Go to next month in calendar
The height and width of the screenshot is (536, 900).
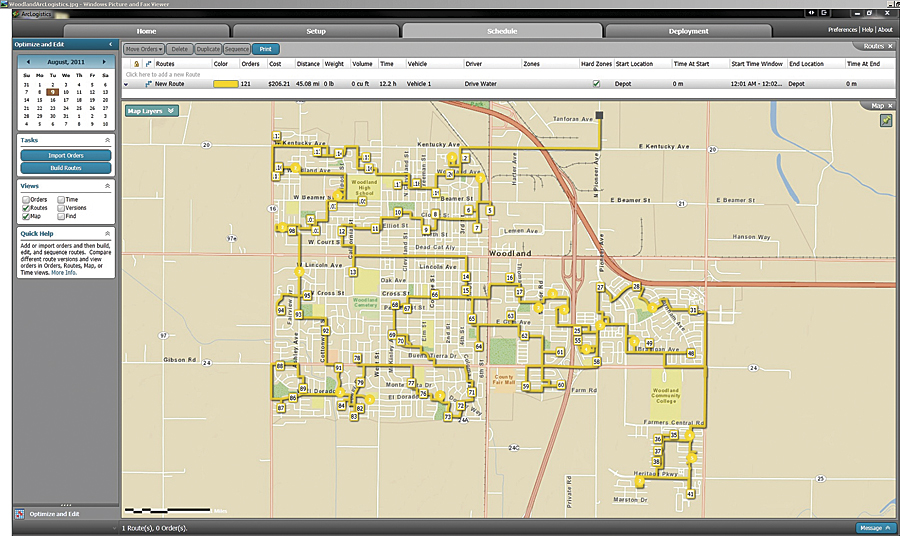[x=104, y=62]
